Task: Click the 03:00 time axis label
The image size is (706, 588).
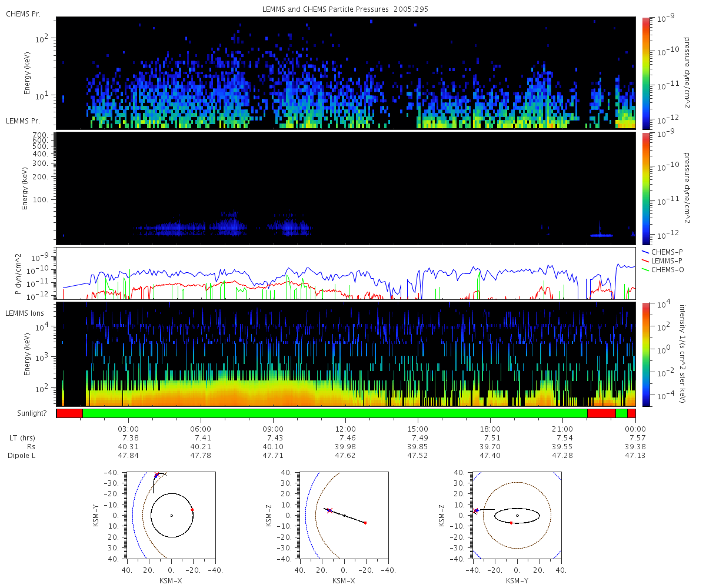Action: coord(128,429)
